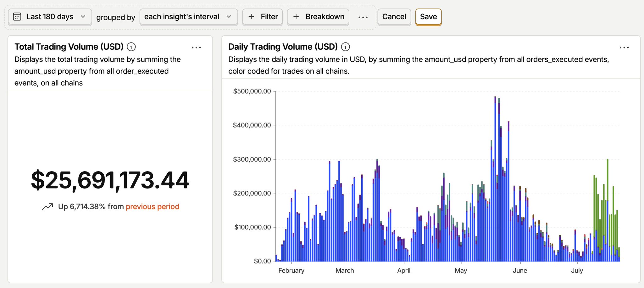
Task: Show info for Daily Trading Volume
Action: click(x=346, y=47)
